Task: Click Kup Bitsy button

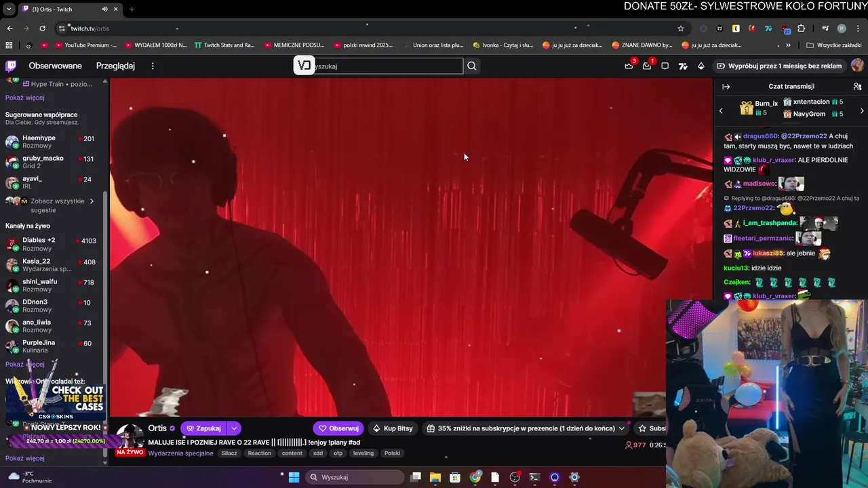Action: 393,428
